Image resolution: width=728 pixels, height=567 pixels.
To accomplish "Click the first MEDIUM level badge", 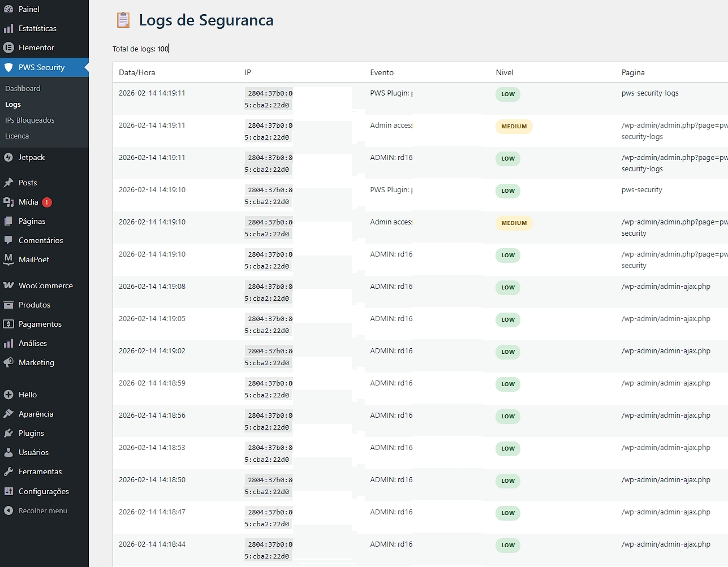I will click(x=514, y=127).
